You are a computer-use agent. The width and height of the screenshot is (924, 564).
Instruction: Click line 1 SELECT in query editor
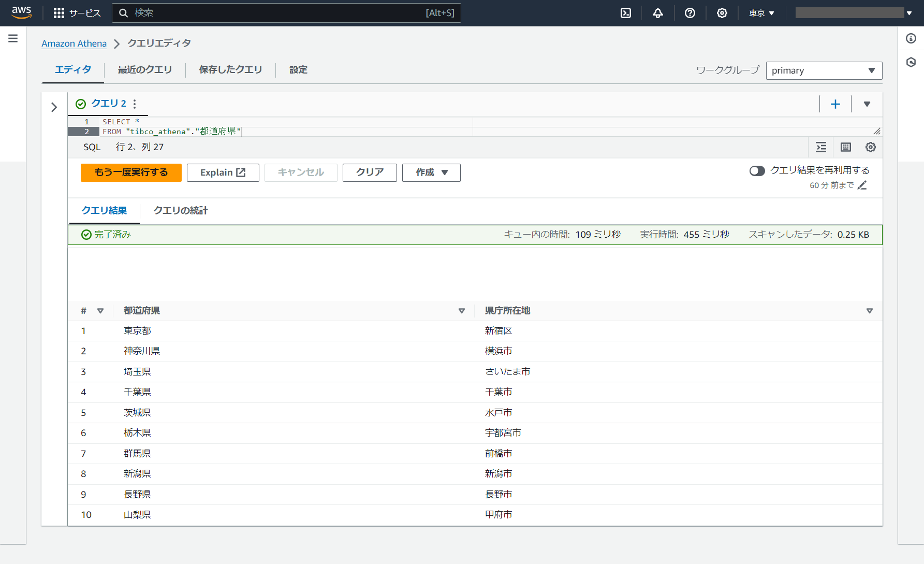121,122
